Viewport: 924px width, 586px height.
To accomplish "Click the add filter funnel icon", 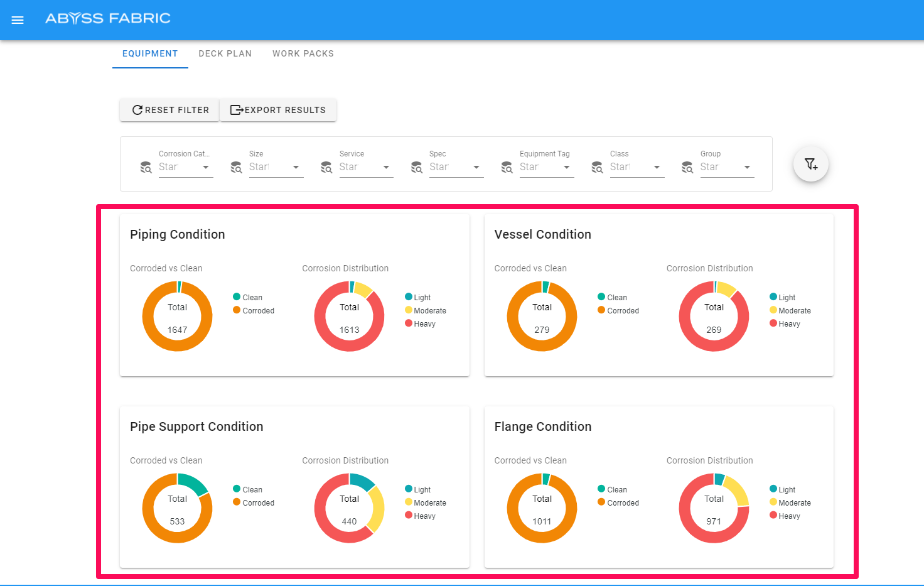I will (811, 165).
